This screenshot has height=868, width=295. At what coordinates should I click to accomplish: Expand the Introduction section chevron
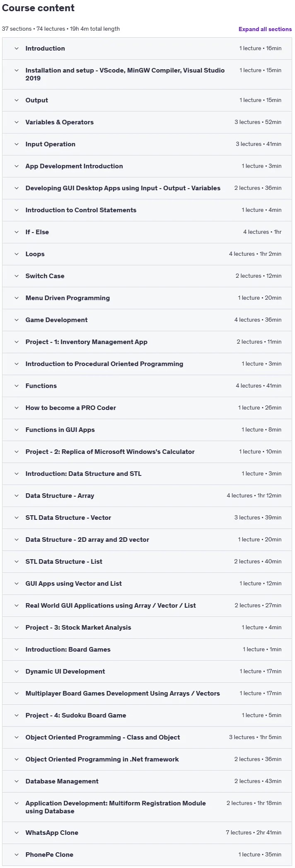tap(17, 48)
